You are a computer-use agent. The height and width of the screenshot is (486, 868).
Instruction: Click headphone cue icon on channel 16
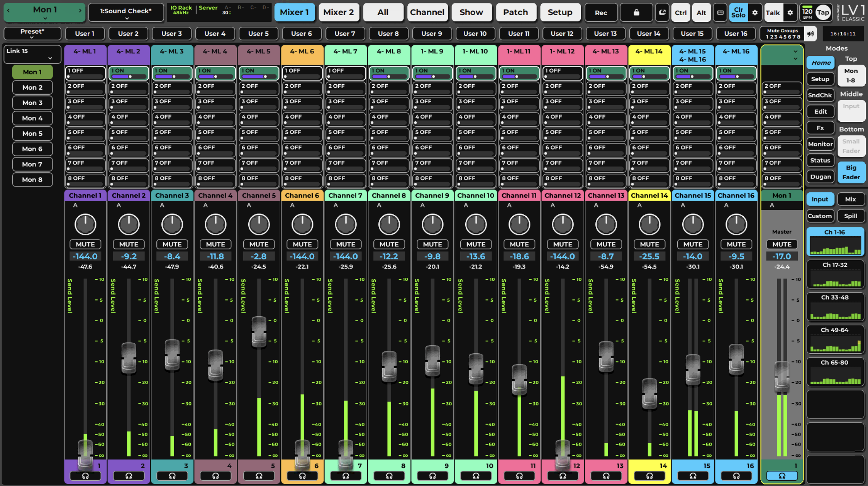pyautogui.click(x=736, y=476)
